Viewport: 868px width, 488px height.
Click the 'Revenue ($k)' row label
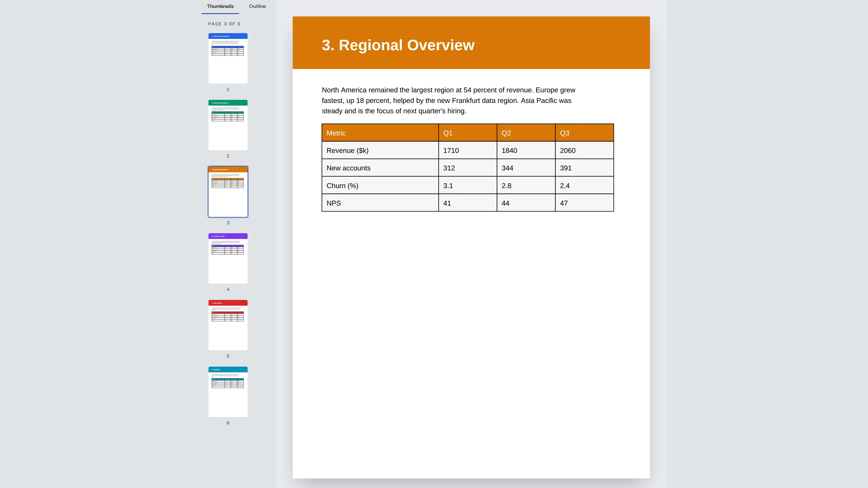(x=380, y=150)
